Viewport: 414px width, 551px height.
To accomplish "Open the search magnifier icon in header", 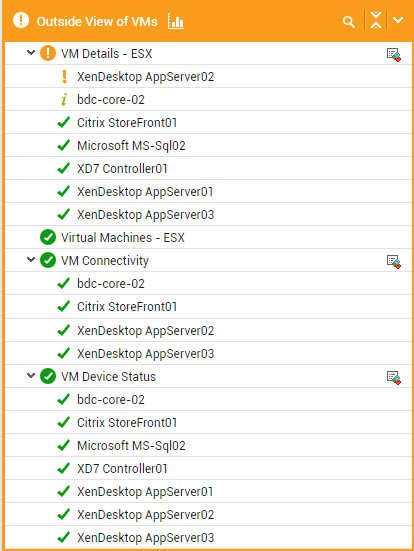I will tap(349, 22).
